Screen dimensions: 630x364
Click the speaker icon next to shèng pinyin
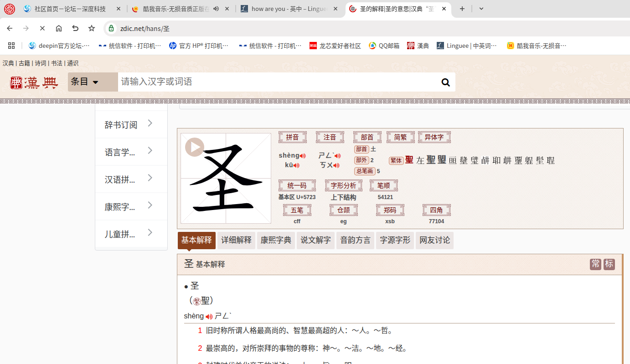click(x=303, y=155)
